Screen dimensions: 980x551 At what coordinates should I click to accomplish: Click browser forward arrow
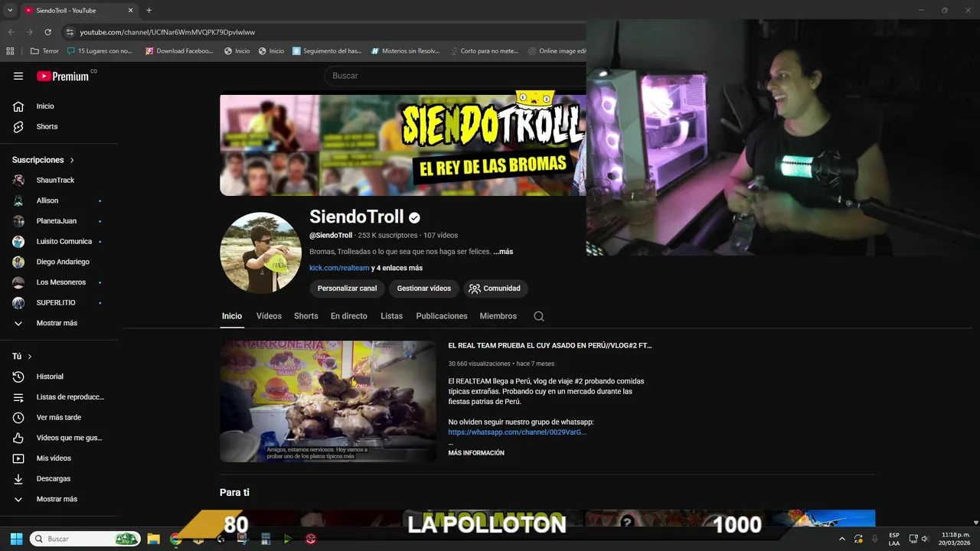click(29, 32)
